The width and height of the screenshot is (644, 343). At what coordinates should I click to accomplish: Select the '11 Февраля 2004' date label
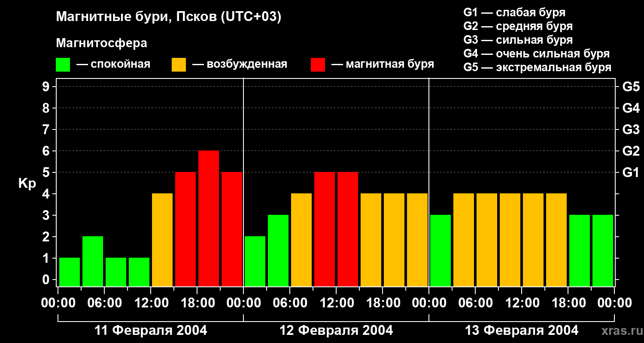coord(151,331)
